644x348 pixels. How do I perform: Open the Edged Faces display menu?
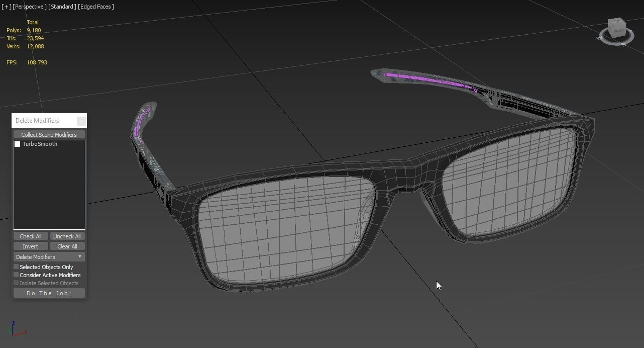(x=96, y=7)
